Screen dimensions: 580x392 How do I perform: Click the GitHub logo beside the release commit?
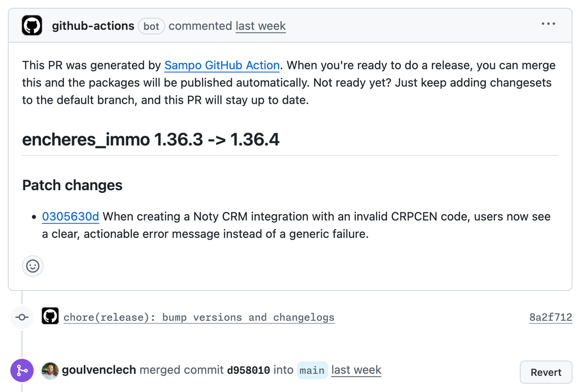click(x=50, y=316)
